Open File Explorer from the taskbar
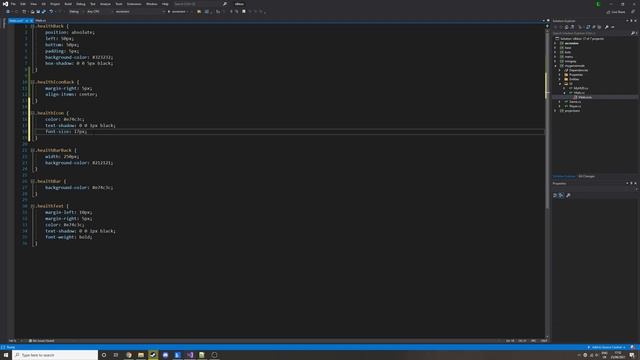Viewport: 640px width, 360px height. 141,355
